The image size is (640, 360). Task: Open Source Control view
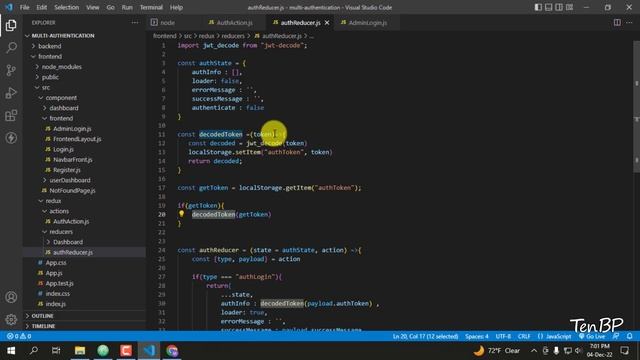tap(11, 70)
